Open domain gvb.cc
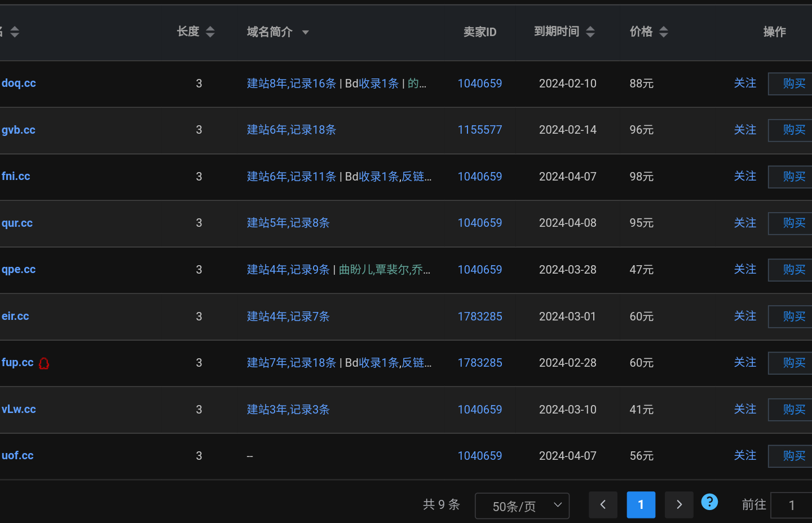 (x=19, y=130)
